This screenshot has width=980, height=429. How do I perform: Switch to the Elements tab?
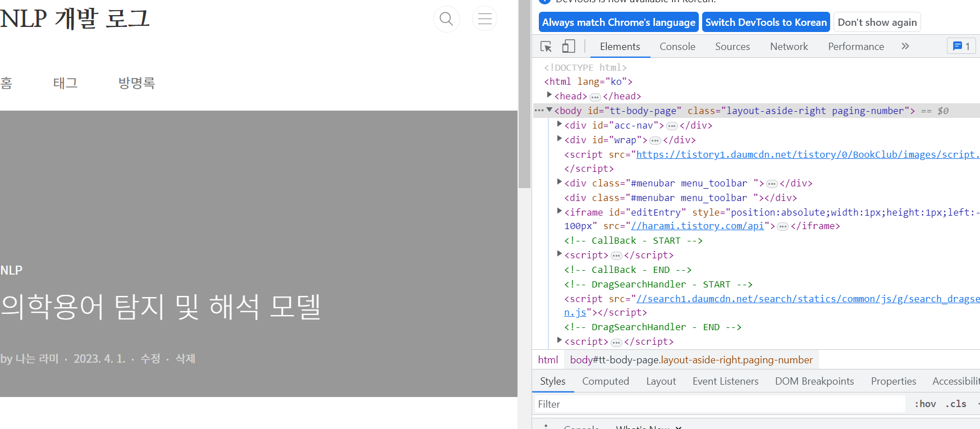[620, 47]
